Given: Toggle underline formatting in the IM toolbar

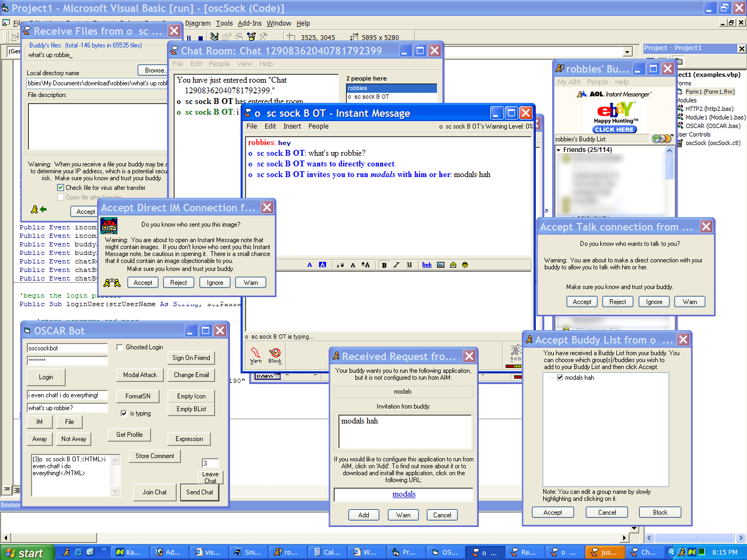Looking at the screenshot, I should tap(409, 265).
